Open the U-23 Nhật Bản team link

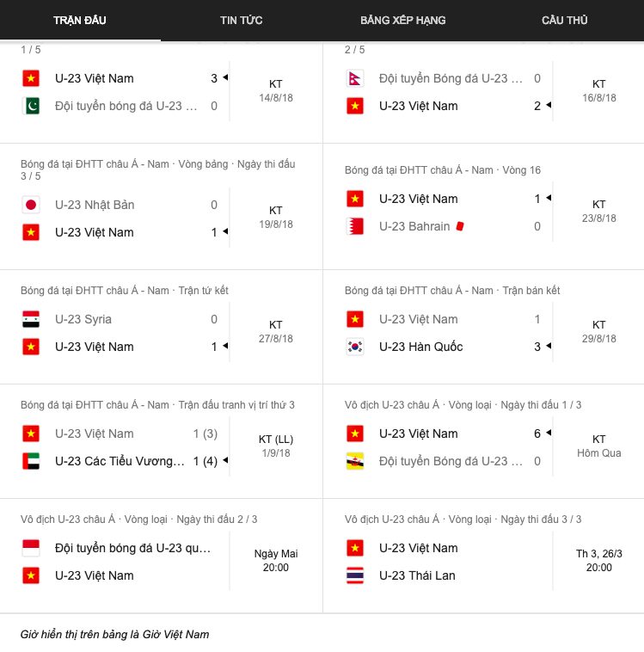(x=95, y=205)
